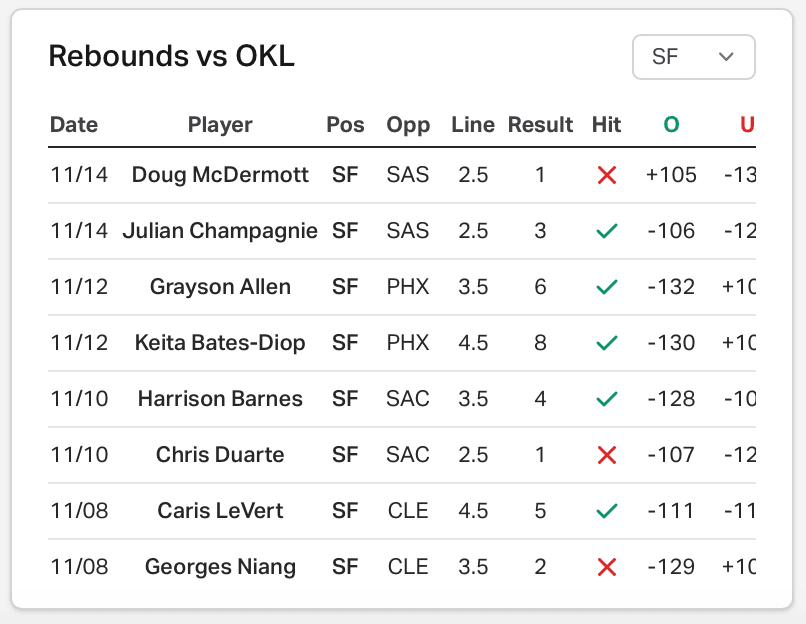The image size is (806, 624).
Task: Click the Line column header
Action: click(x=473, y=125)
